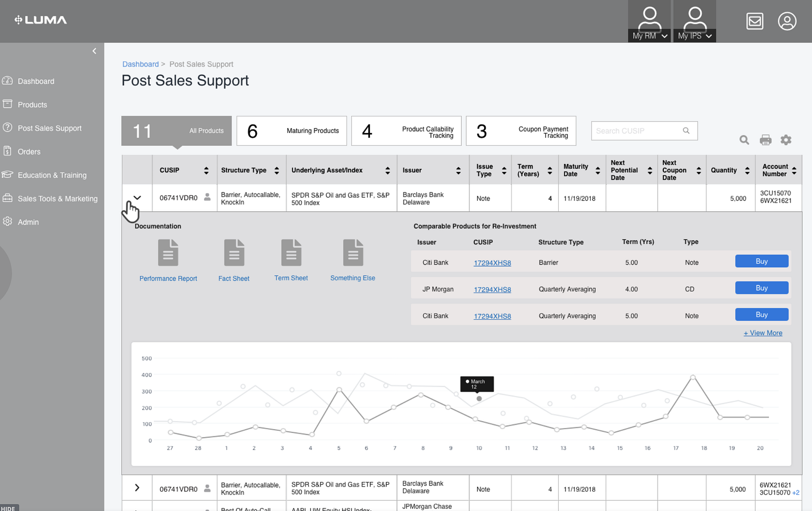Sort table by Underlying Asset/Index
812x511 pixels.
(388, 170)
